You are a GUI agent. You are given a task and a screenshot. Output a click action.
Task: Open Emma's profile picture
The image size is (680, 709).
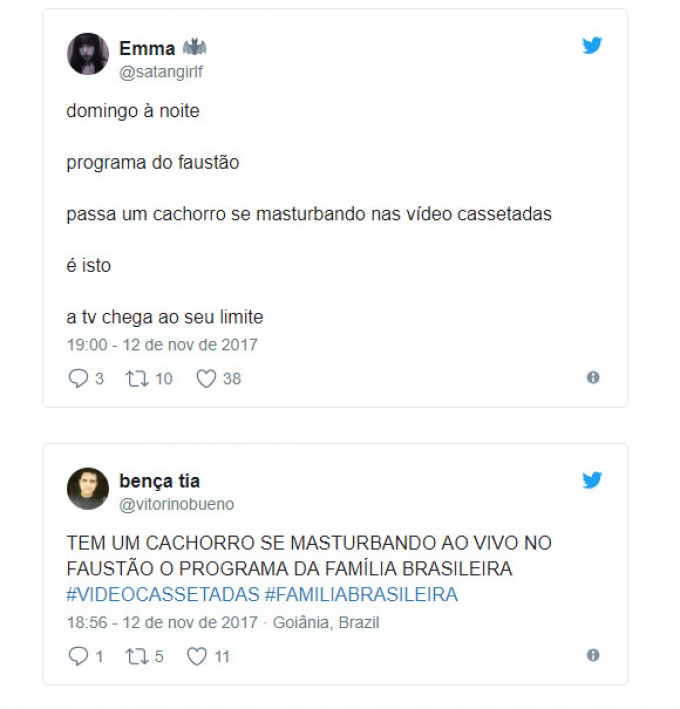88,54
